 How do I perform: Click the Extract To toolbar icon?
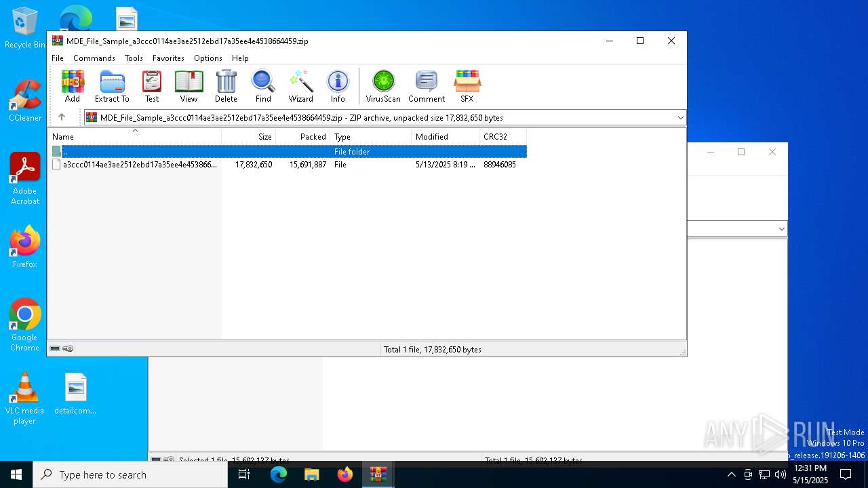pyautogui.click(x=112, y=86)
